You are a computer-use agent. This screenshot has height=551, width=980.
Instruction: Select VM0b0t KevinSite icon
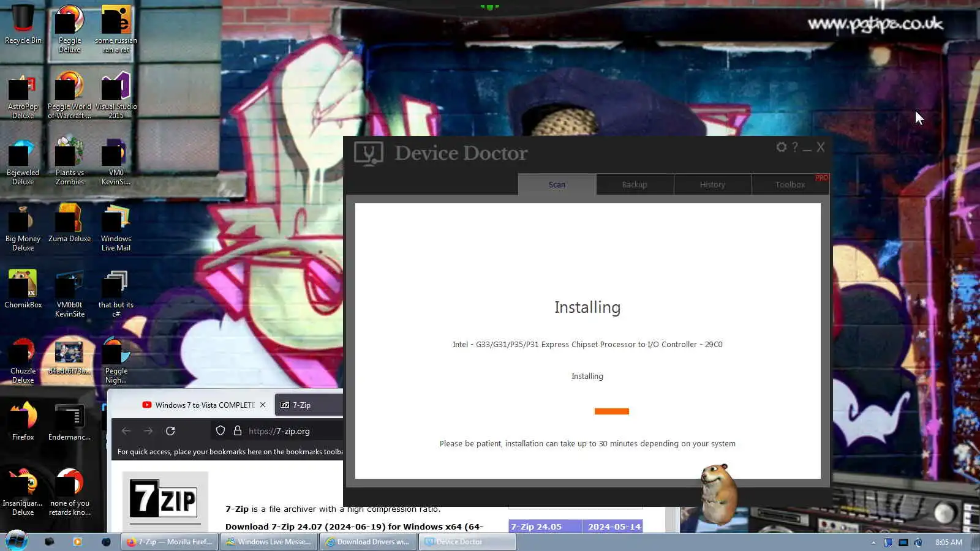click(70, 294)
